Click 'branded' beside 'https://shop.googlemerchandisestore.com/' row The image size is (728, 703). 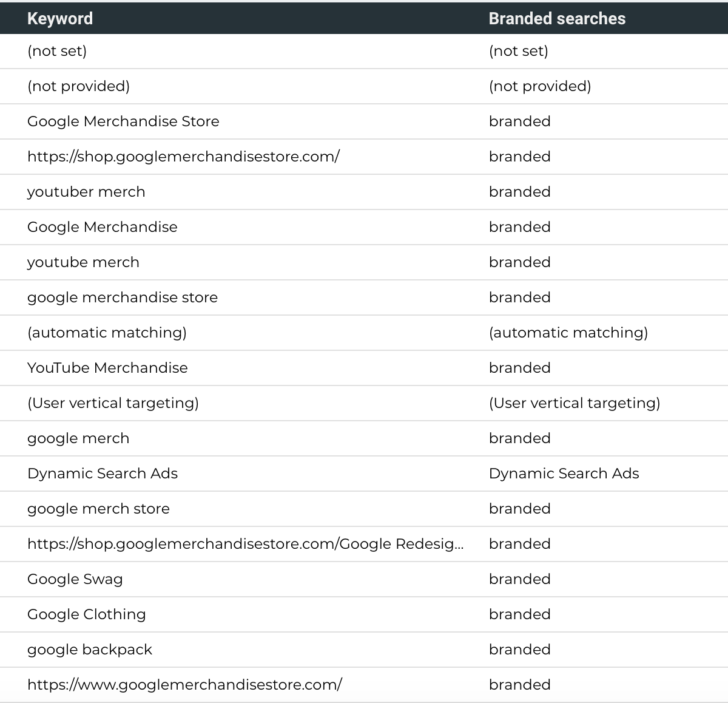click(520, 157)
